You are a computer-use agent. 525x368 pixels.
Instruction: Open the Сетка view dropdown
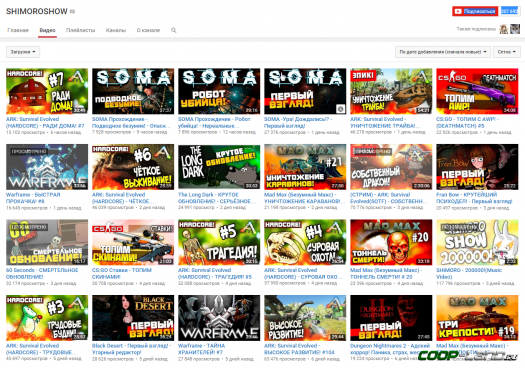coord(507,52)
